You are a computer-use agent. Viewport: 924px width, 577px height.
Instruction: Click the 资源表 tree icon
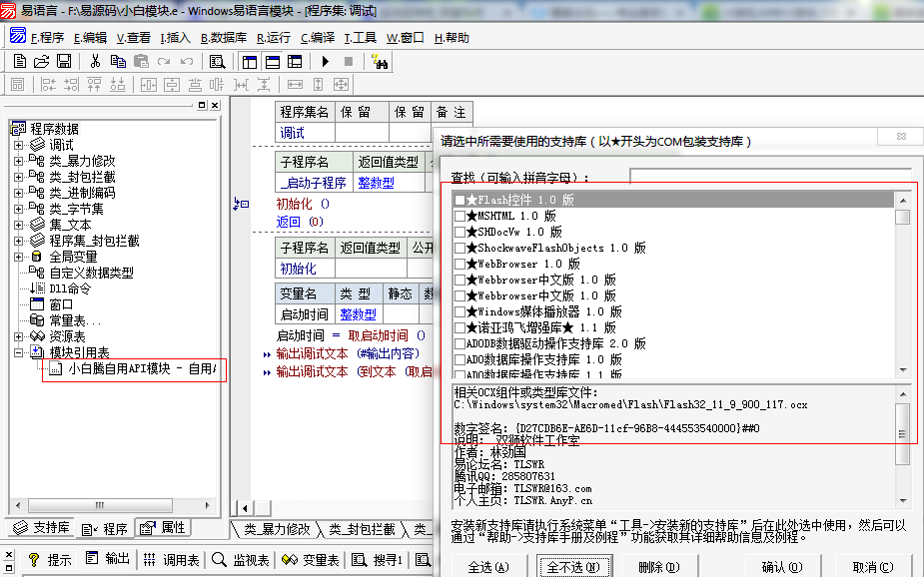click(x=37, y=336)
